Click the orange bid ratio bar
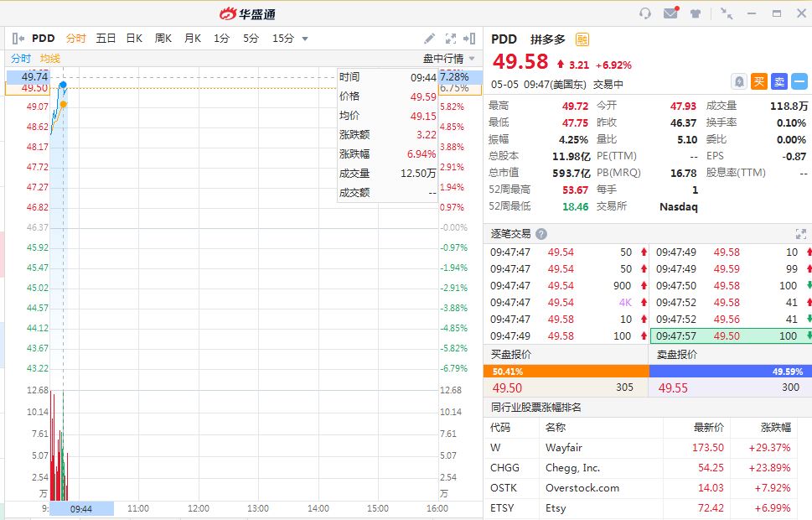The height and width of the screenshot is (520, 812). coord(566,371)
